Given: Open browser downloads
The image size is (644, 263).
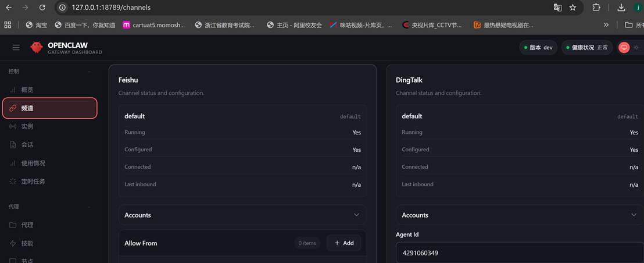Looking at the screenshot, I should pyautogui.click(x=621, y=8).
